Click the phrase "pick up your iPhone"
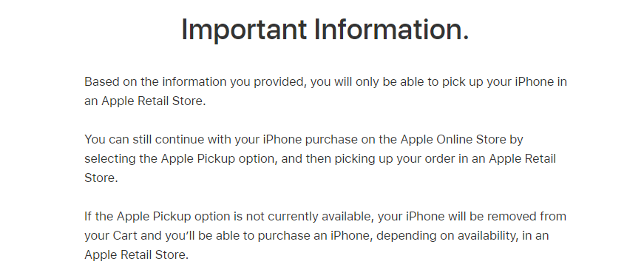Image resolution: width=644 pixels, height=270 pixels. 498,82
